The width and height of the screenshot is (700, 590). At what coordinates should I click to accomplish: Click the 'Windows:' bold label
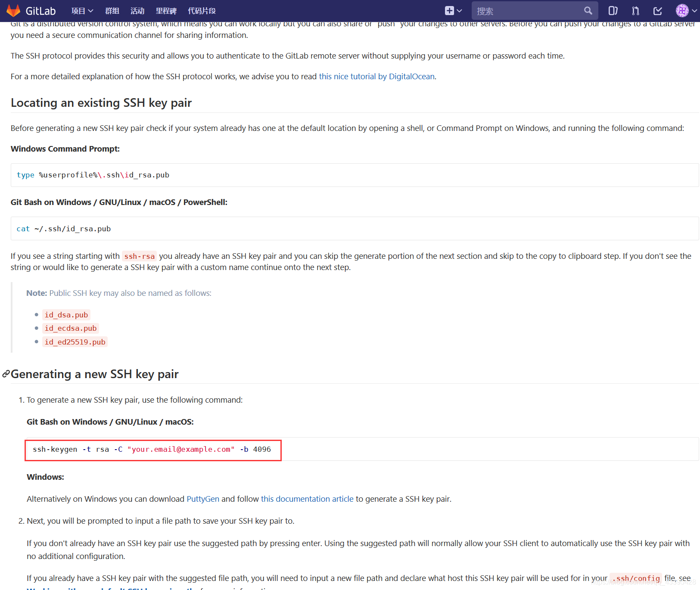[45, 477]
